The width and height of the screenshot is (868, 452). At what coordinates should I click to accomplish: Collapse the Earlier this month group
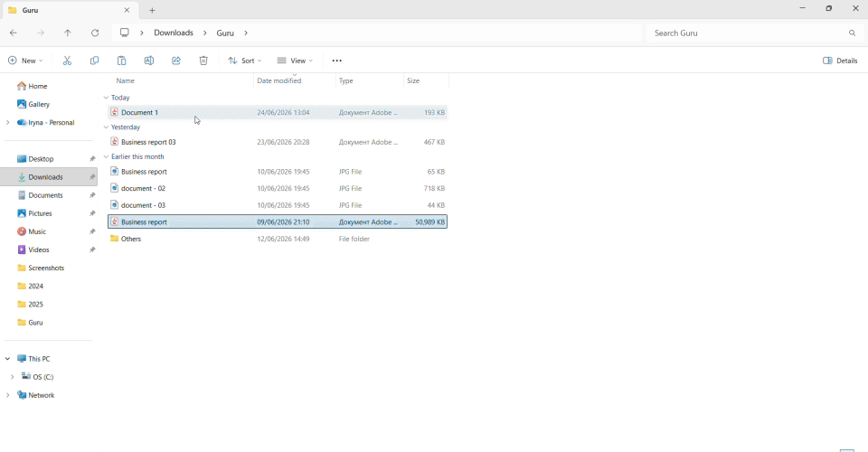107,156
